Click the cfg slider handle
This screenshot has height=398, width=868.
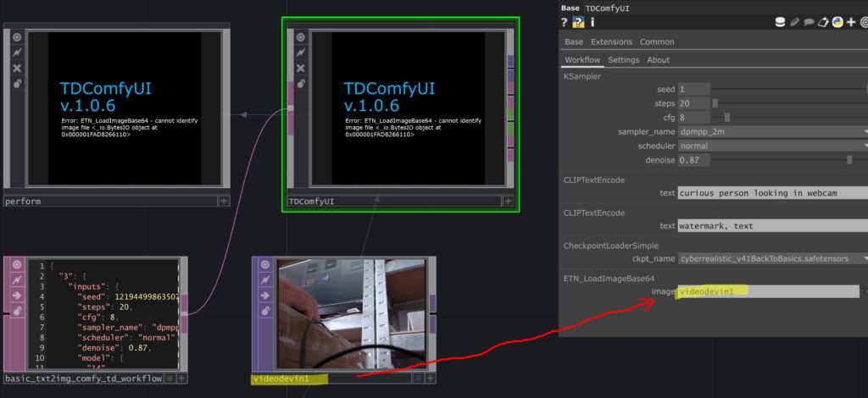coord(726,117)
